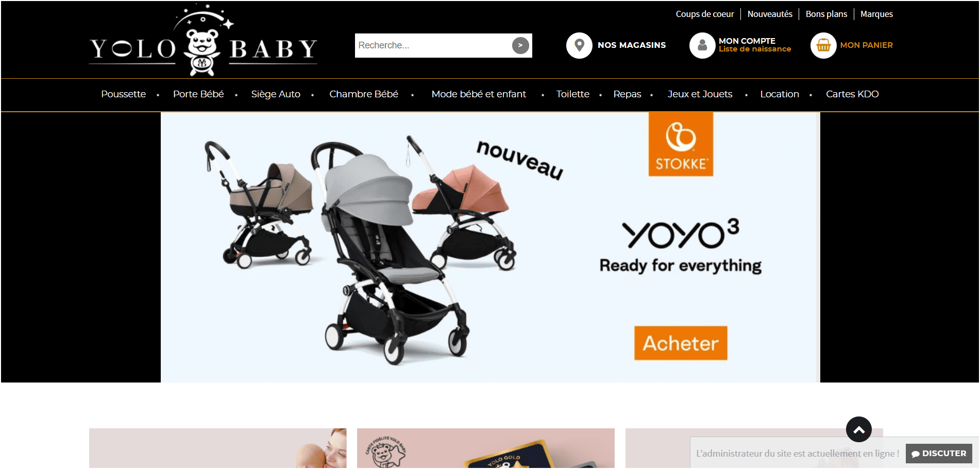Click the Yolo Baby bear logo
Viewport: 980px width, 469px height.
click(x=203, y=40)
